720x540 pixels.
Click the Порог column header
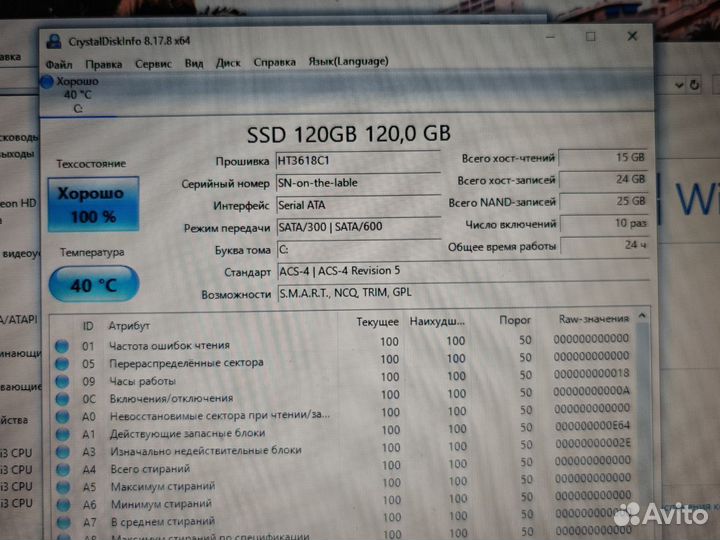click(515, 320)
